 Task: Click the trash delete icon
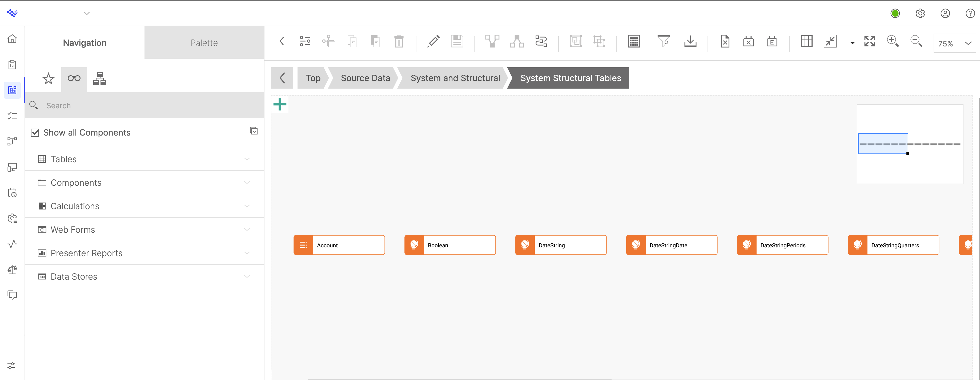coord(399,41)
